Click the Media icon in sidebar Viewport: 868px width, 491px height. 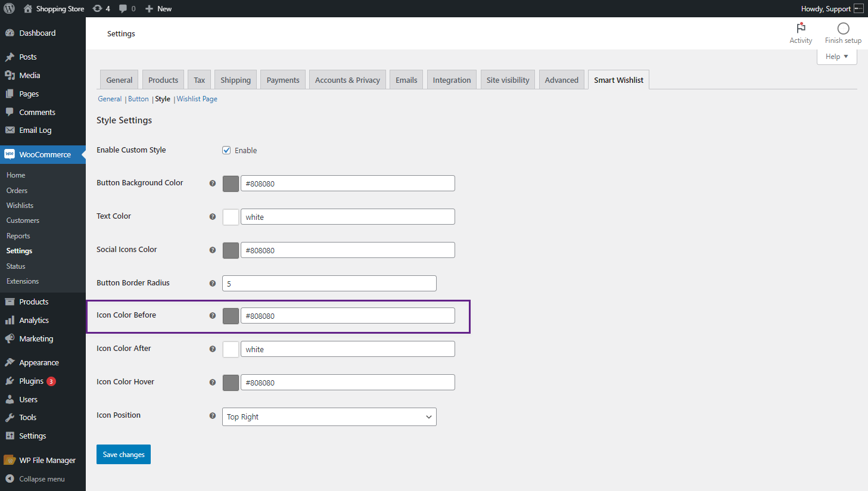click(x=10, y=75)
